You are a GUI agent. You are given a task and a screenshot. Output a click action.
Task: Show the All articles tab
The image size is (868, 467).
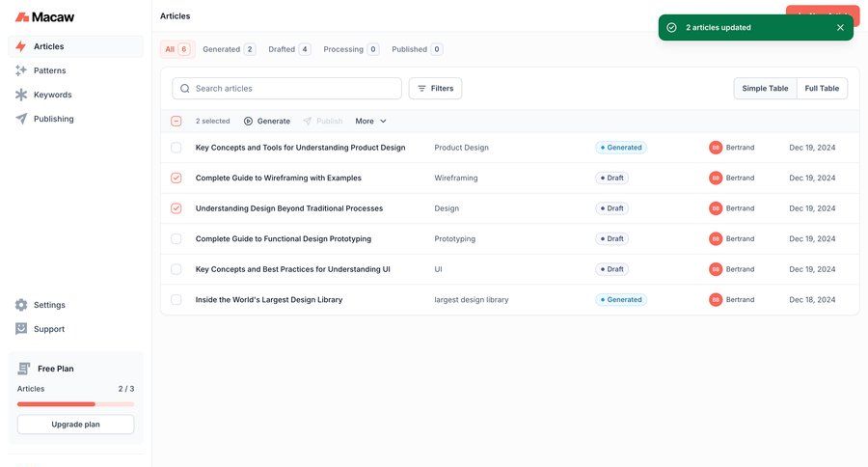[x=176, y=49]
